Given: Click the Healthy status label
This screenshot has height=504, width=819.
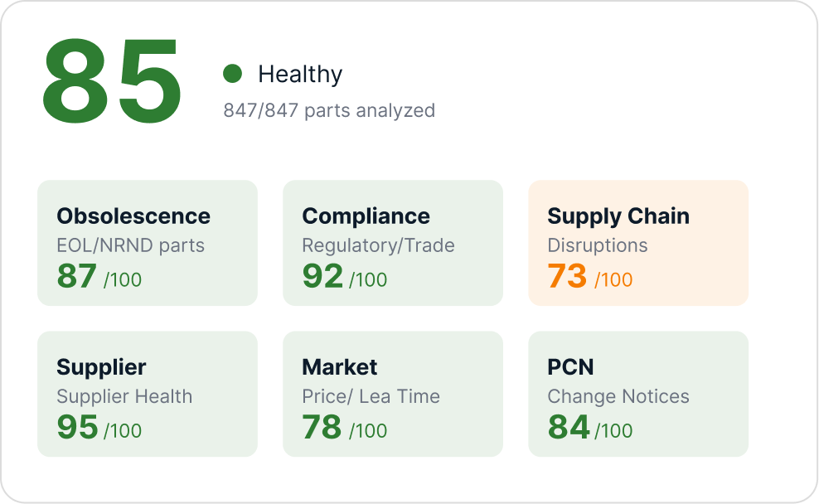Looking at the screenshot, I should tap(301, 74).
